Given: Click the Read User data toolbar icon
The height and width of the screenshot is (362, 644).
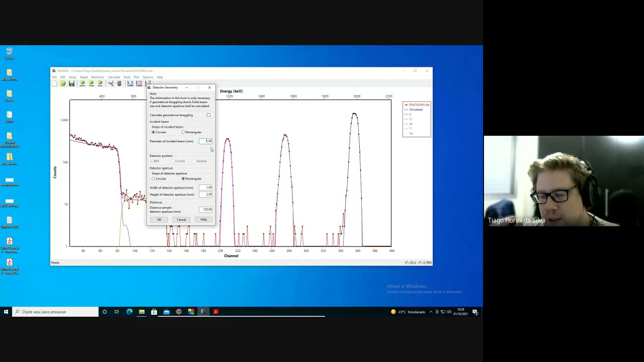Looking at the screenshot, I should pyautogui.click(x=100, y=83).
